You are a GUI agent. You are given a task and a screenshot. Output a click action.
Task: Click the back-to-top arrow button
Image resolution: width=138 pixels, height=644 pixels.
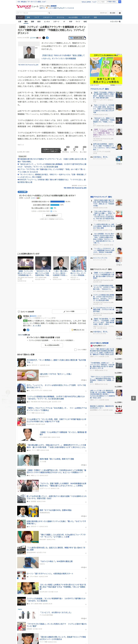[x=133, y=398]
